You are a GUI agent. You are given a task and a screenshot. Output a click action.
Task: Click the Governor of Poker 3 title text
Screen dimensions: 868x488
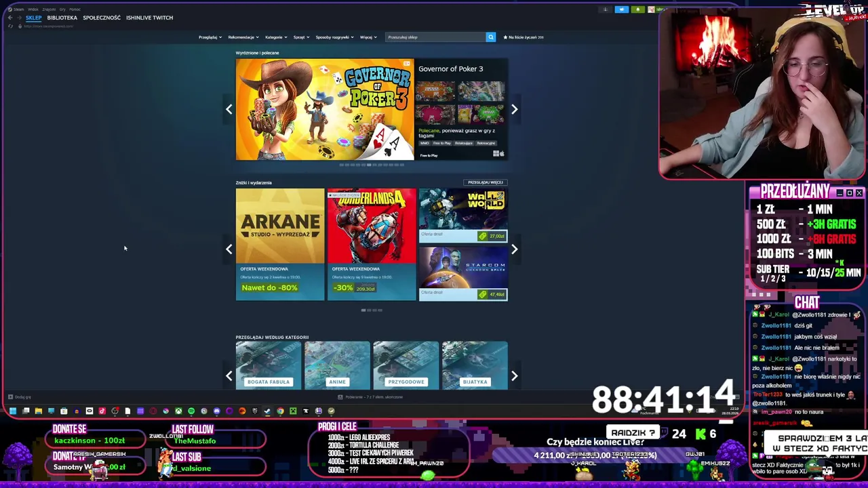pyautogui.click(x=451, y=69)
